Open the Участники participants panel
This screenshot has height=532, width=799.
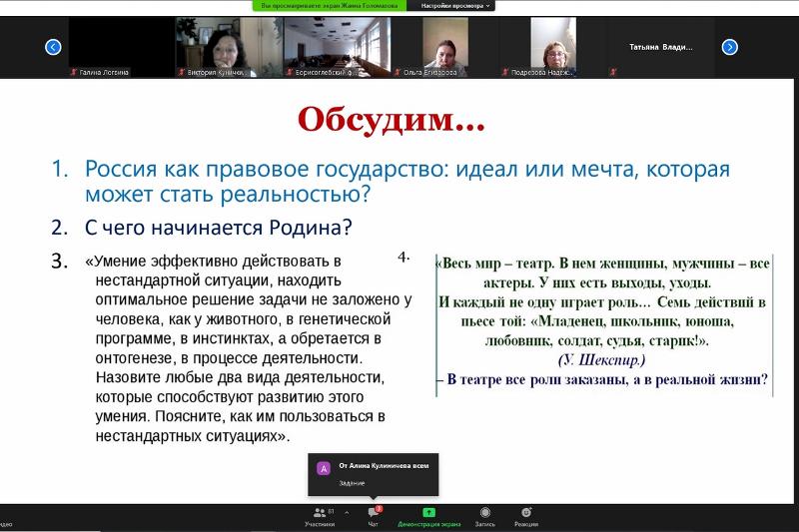tap(320, 515)
